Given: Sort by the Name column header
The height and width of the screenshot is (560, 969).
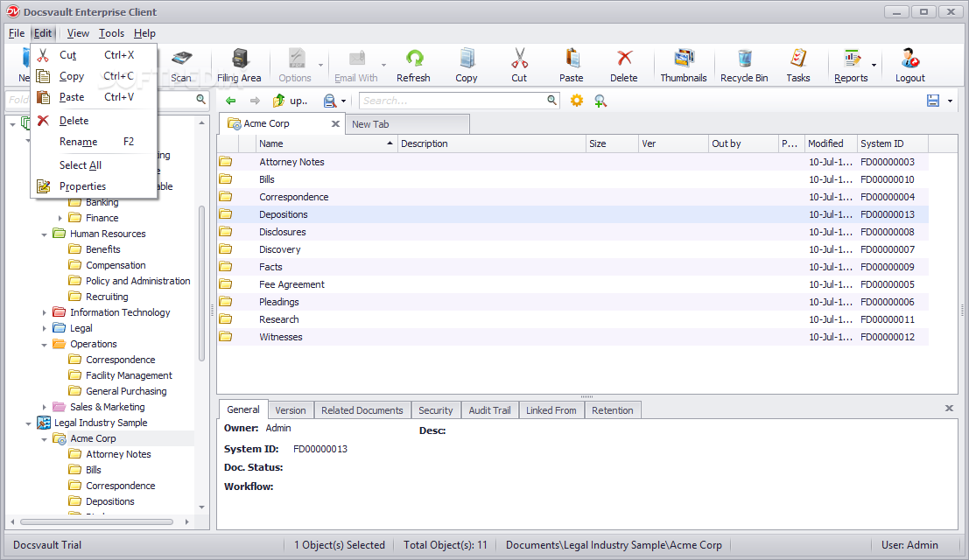Looking at the screenshot, I should [327, 143].
